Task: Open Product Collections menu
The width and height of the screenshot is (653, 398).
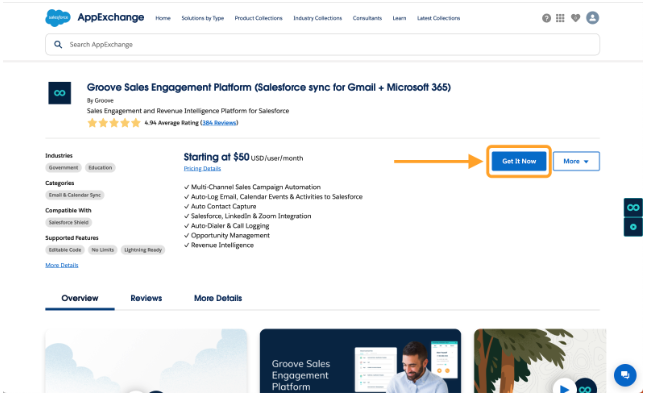Action: click(x=259, y=18)
